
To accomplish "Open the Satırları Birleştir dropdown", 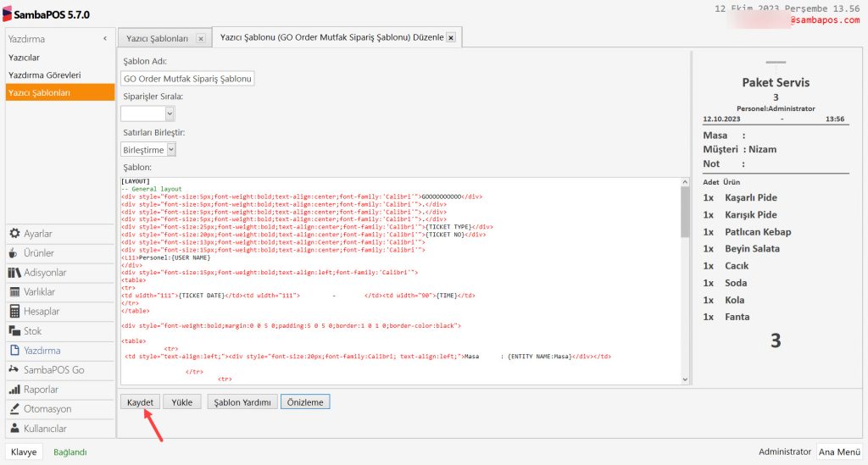I will pyautogui.click(x=171, y=149).
